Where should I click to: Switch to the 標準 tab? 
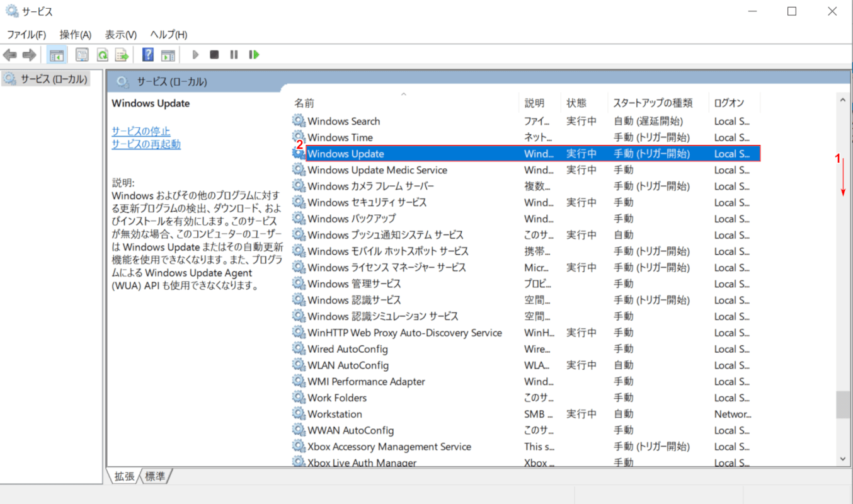click(x=156, y=477)
